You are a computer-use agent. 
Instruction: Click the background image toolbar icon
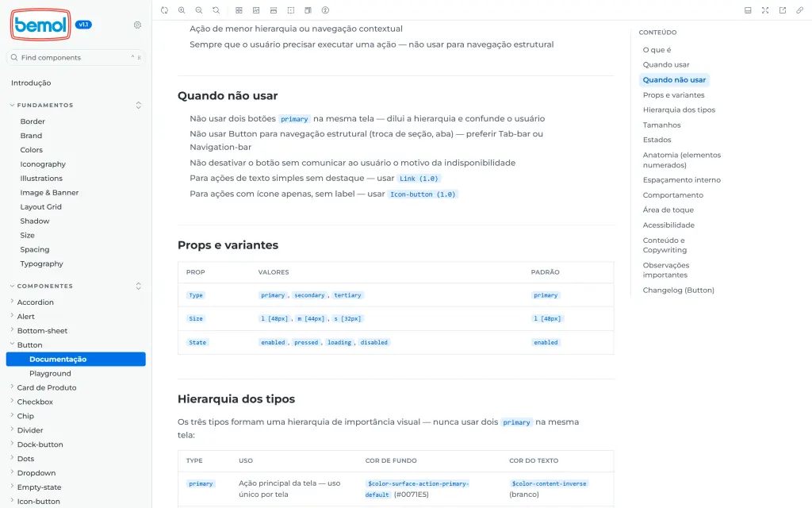click(256, 10)
